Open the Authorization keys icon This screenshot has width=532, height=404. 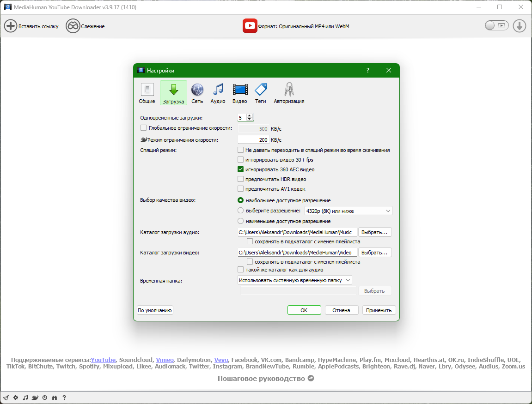(289, 90)
